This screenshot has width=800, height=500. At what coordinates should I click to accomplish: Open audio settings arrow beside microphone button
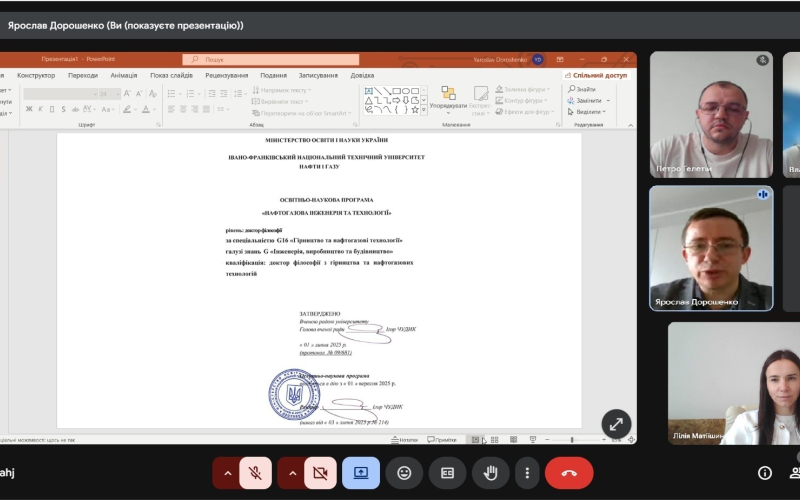tap(228, 473)
